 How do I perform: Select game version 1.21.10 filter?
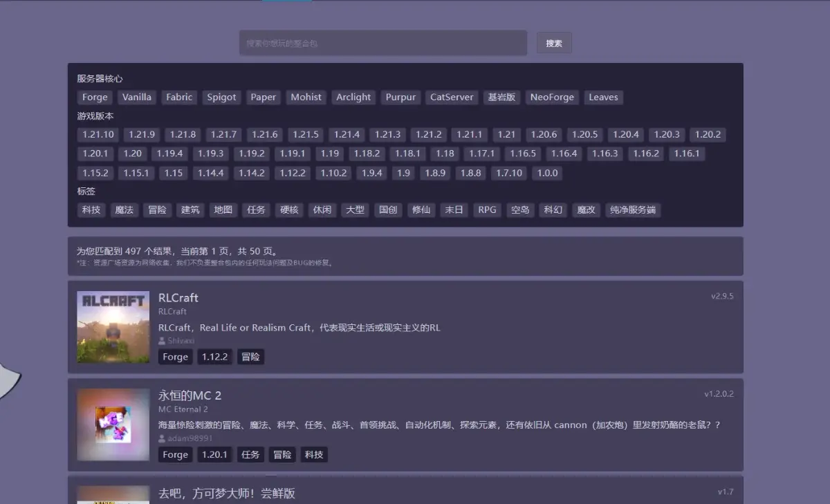pyautogui.click(x=98, y=135)
